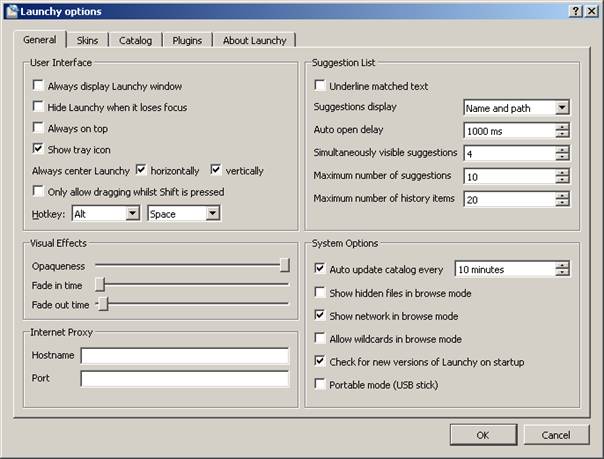Screen dimensions: 604x459
Task: Switch to the Skins tab
Action: [87, 40]
